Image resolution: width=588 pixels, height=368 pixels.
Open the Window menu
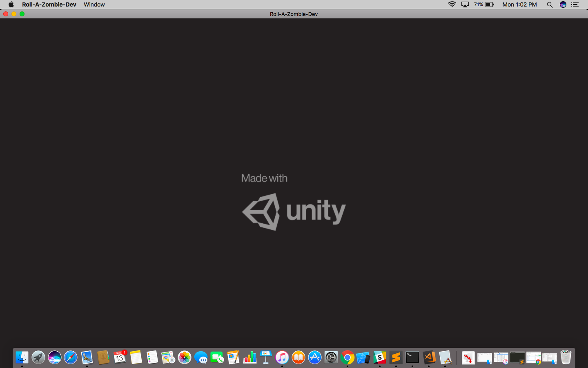(x=94, y=4)
